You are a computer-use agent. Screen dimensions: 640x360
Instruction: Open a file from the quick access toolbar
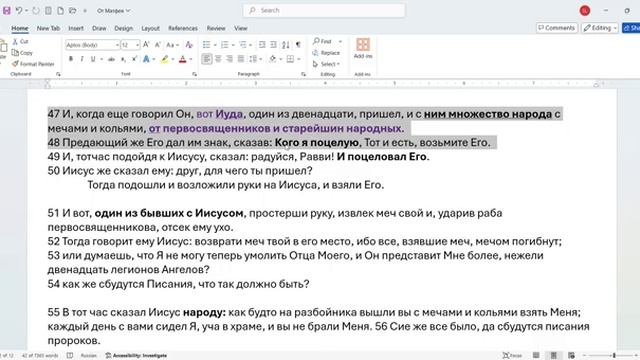[x=73, y=11]
